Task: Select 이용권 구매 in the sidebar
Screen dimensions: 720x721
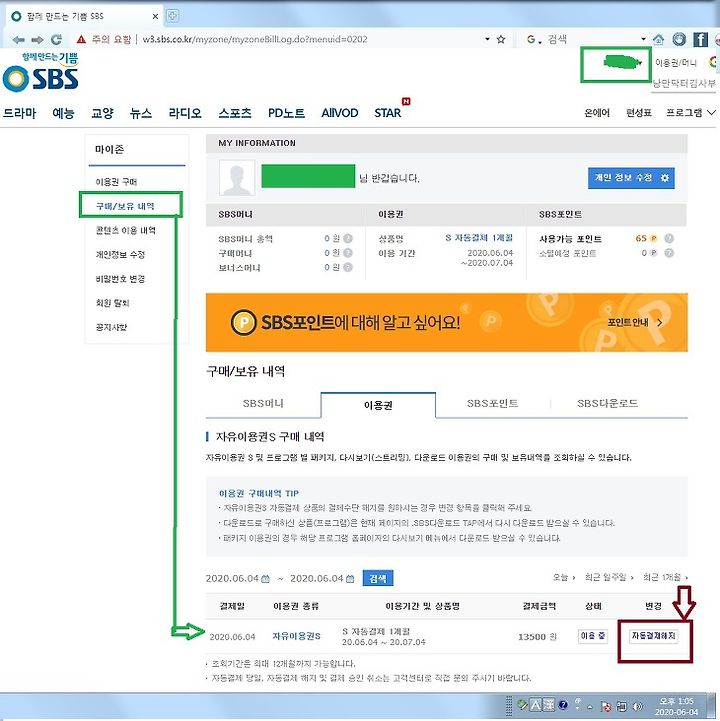Action: tap(116, 182)
